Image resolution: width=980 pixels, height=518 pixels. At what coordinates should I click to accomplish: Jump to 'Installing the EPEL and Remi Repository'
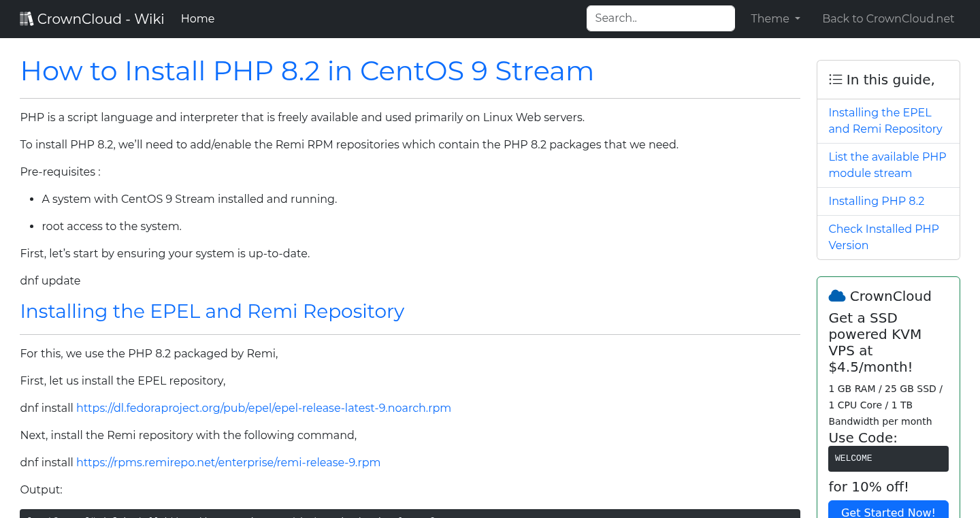(885, 120)
